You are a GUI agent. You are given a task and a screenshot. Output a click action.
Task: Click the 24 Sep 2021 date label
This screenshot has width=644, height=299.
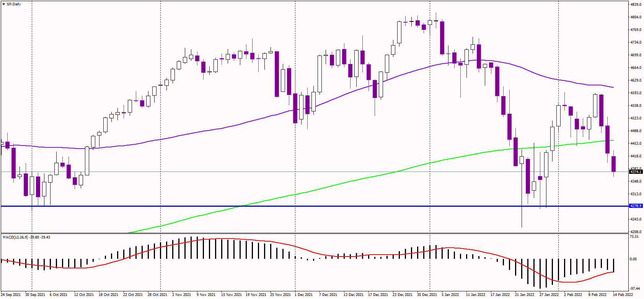[x=11, y=295]
